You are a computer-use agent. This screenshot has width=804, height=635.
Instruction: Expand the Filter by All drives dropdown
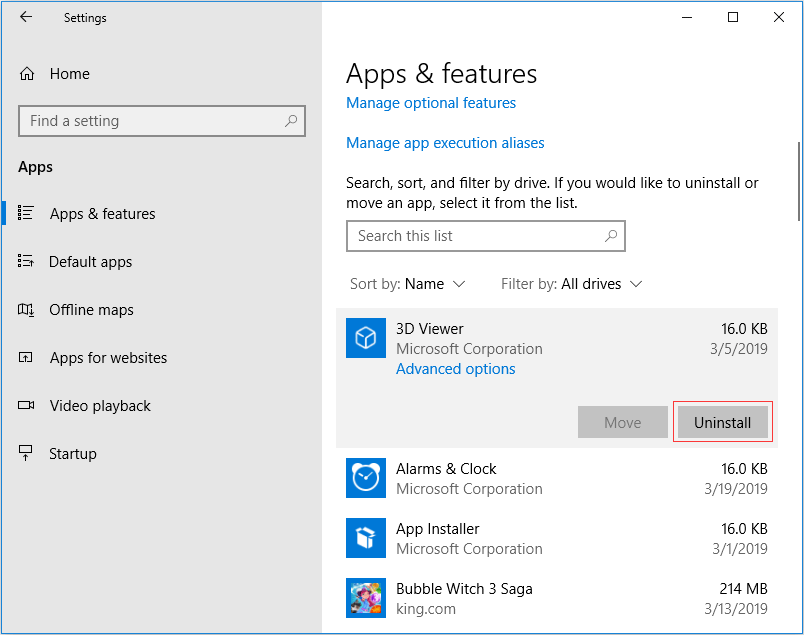click(x=571, y=284)
